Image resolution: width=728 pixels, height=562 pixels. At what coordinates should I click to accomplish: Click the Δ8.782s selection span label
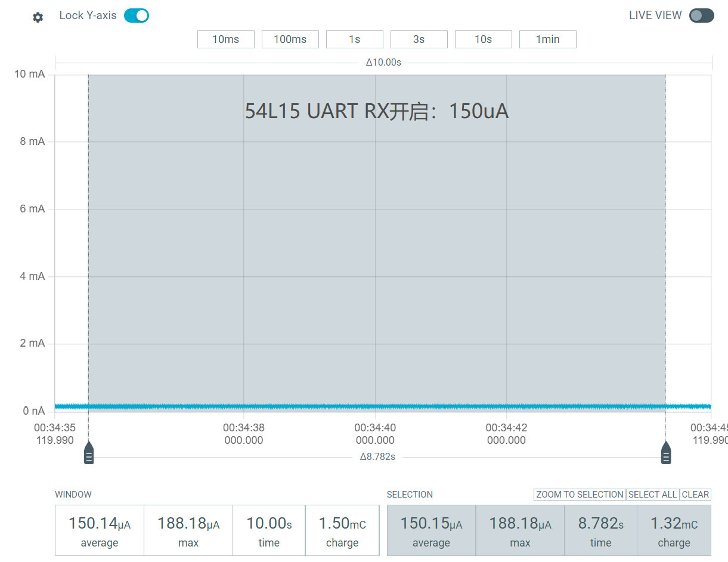(x=377, y=456)
